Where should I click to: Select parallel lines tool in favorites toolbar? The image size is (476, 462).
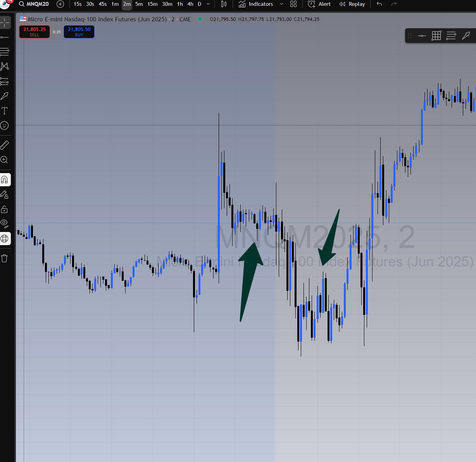tap(451, 36)
